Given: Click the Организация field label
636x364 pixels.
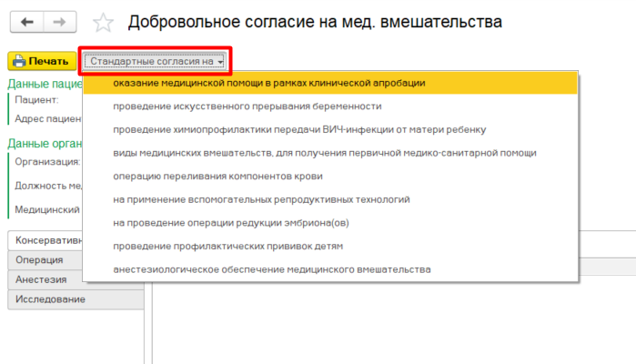Looking at the screenshot, I should click(47, 162).
